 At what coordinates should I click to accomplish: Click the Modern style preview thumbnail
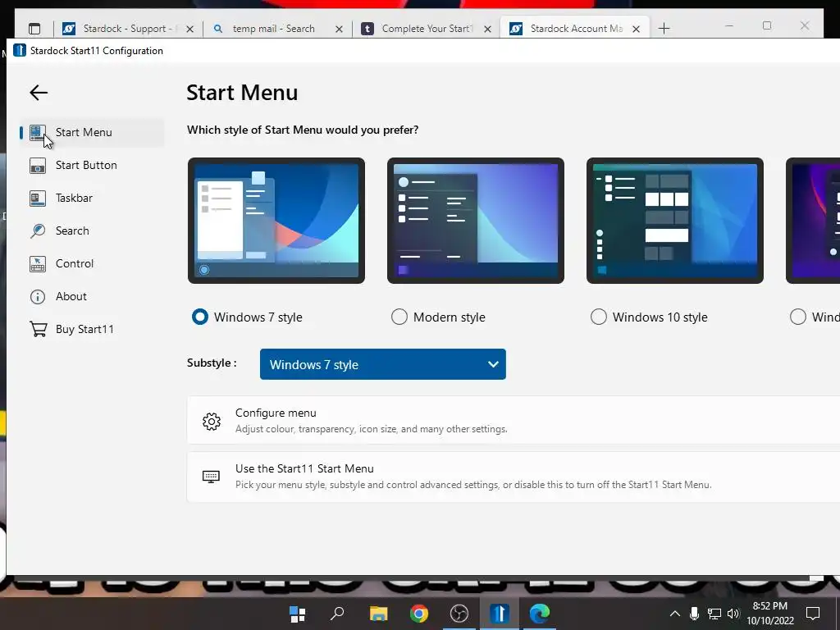[475, 220]
